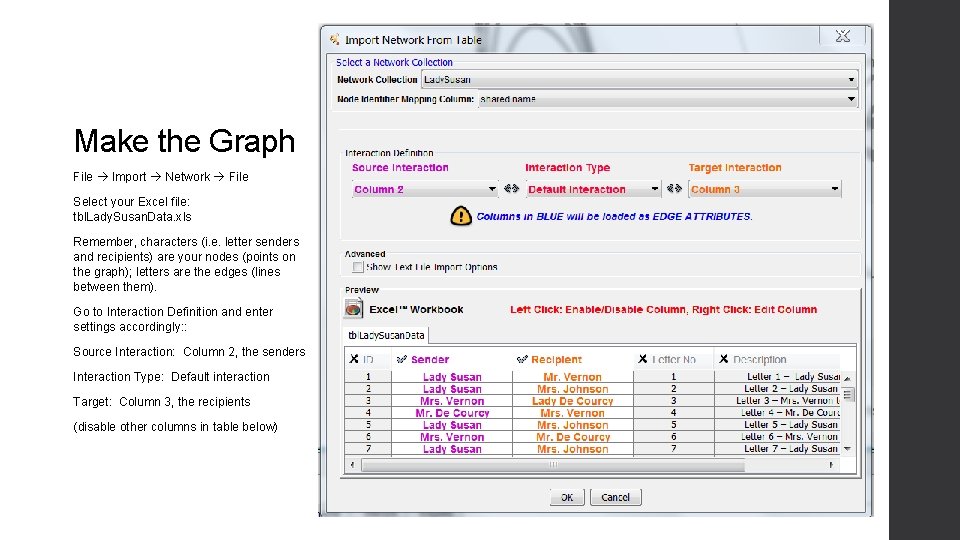Click the Cancel button
This screenshot has width=960, height=540.
point(615,497)
